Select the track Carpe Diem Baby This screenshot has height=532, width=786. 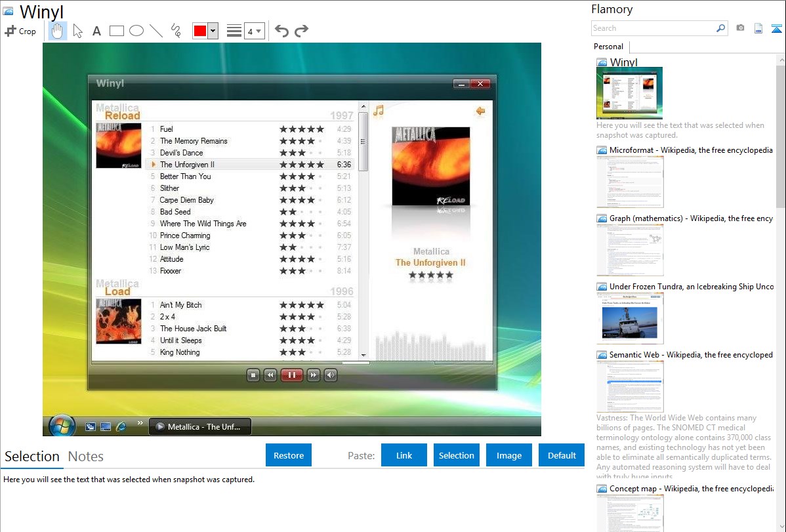(186, 200)
